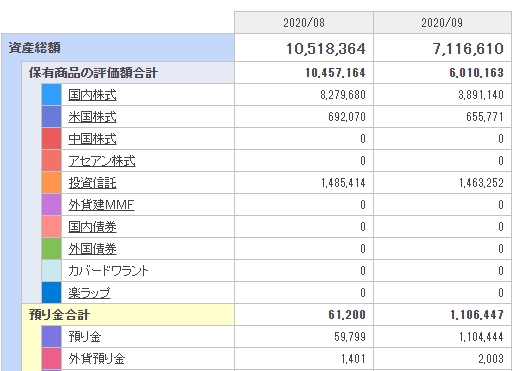Click the 資産総額 row label
This screenshot has width=516, height=371.
point(34,48)
